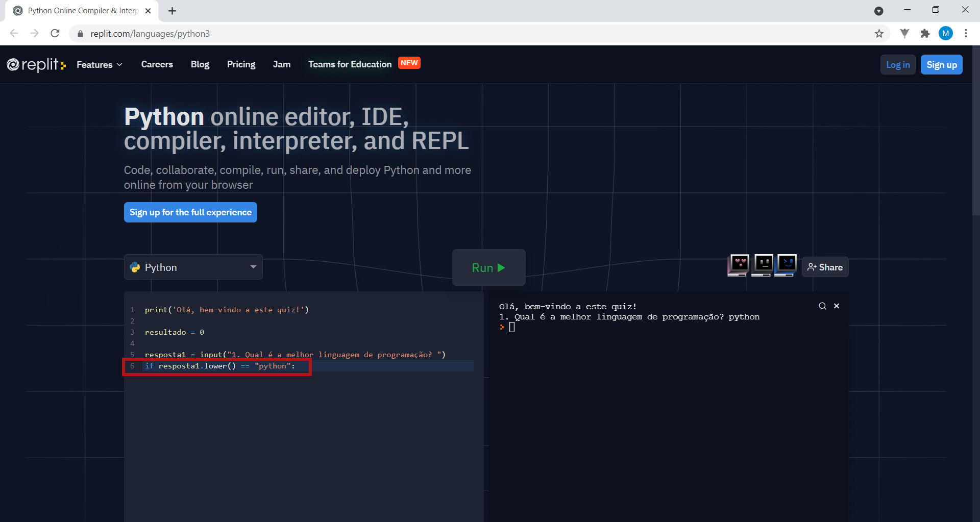Image resolution: width=980 pixels, height=522 pixels.
Task: Click code line 1 print statement
Action: pos(227,310)
